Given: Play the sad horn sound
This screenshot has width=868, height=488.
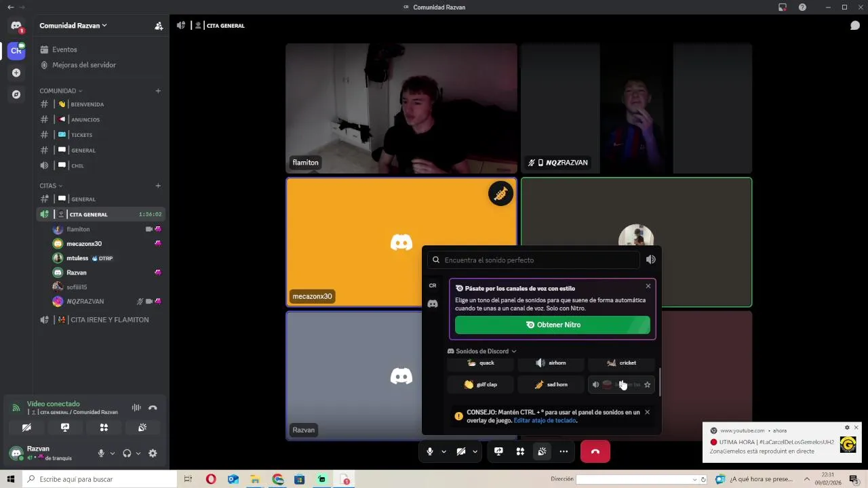Looking at the screenshot, I should [x=551, y=384].
